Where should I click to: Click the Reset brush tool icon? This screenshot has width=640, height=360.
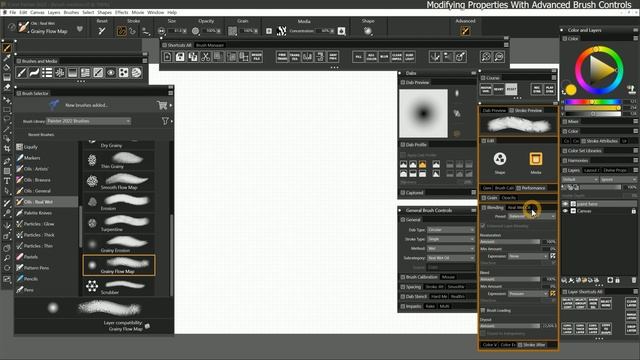coord(102,31)
